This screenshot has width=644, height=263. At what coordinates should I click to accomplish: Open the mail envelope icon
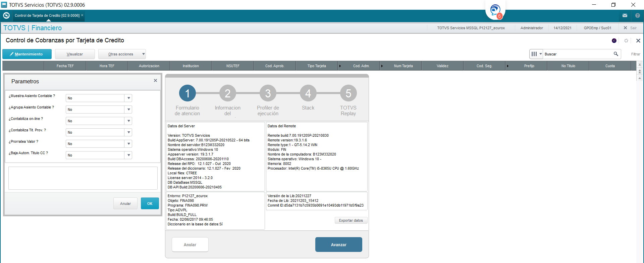625,15
